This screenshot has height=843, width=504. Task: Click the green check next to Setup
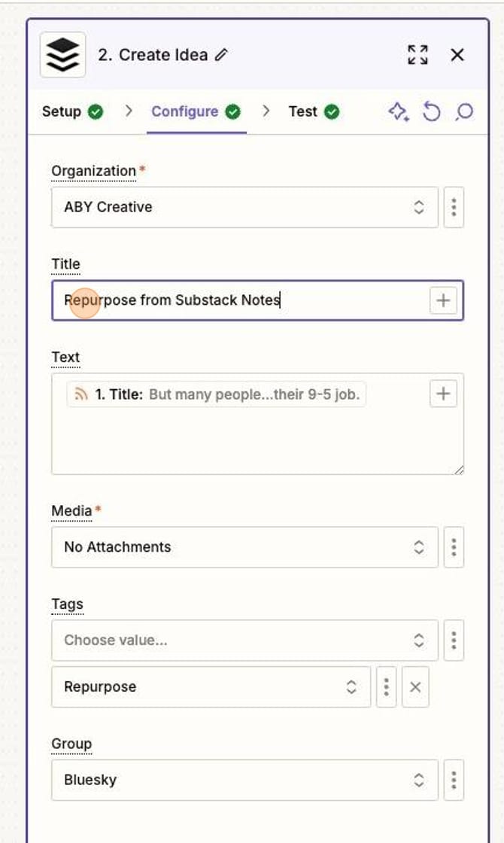click(96, 112)
